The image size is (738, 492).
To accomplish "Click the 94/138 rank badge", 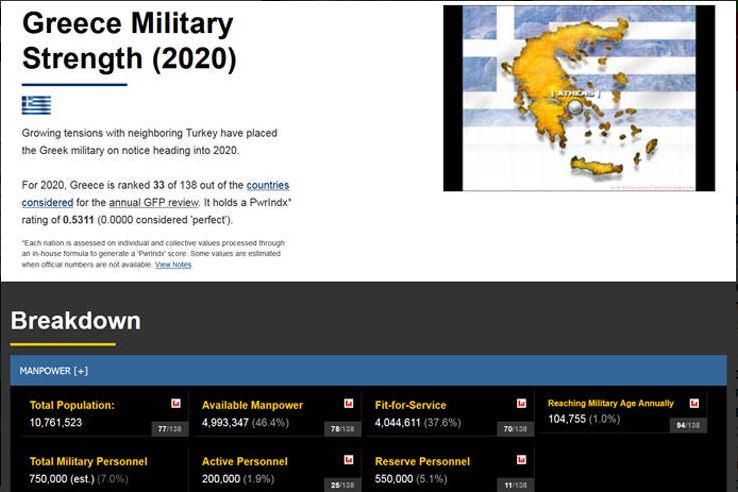I will pyautogui.click(x=687, y=425).
